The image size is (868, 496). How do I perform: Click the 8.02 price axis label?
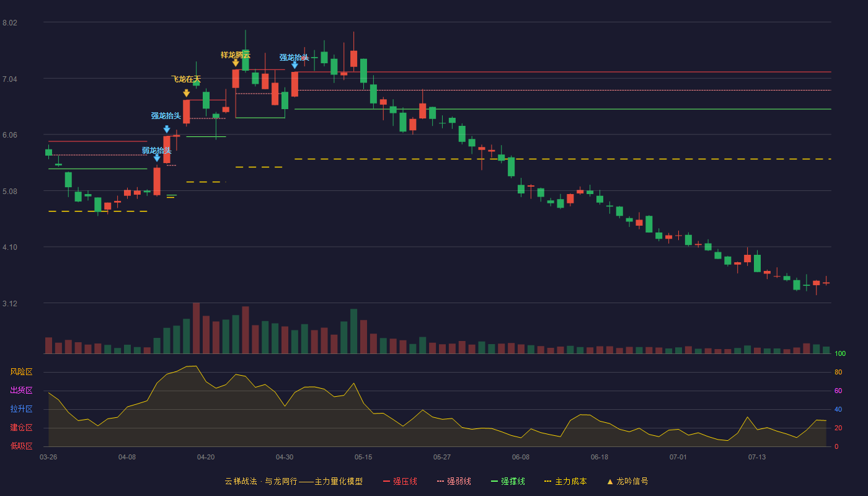point(10,23)
